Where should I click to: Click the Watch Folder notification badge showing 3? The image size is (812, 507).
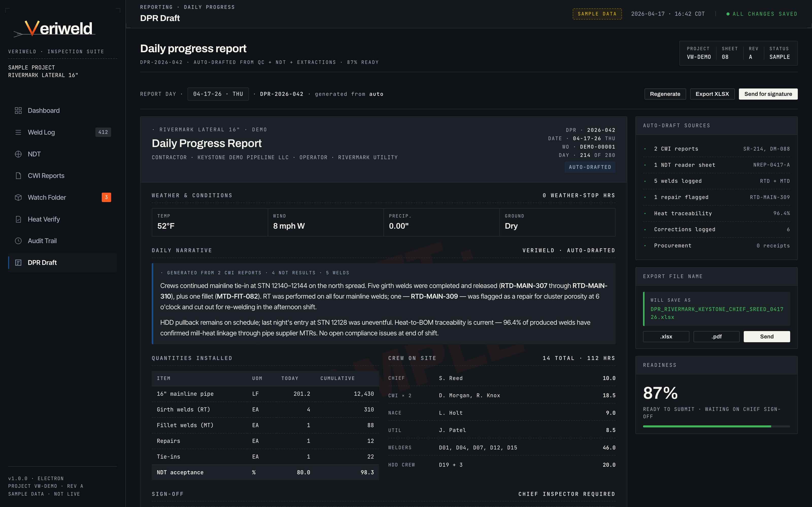coord(106,197)
